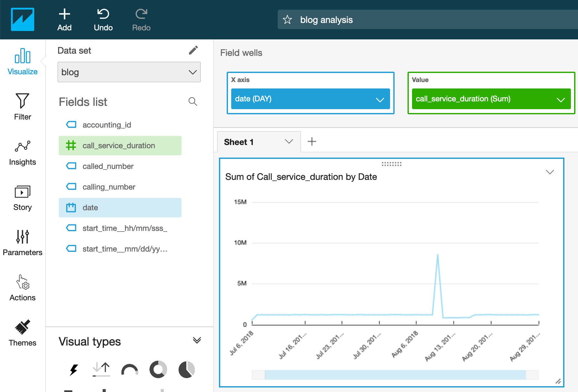578x392 pixels.
Task: Choose the gauge chart visual type
Action: point(130,370)
